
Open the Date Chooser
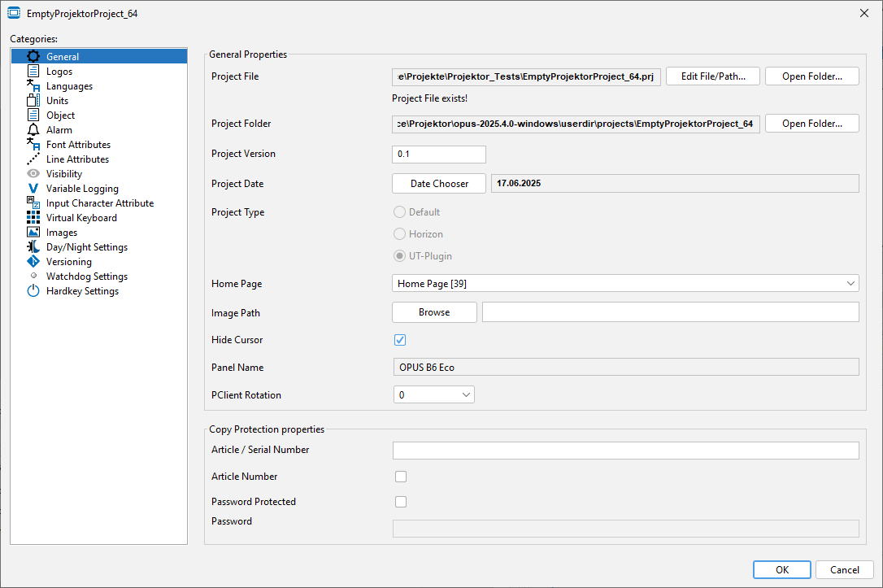coord(439,184)
